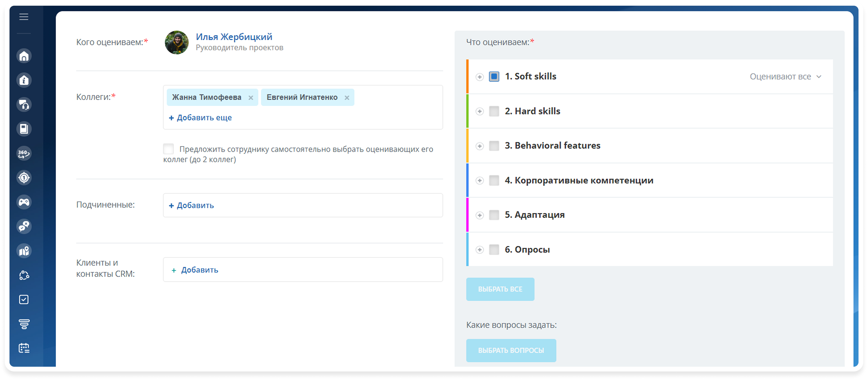The height and width of the screenshot is (380, 868).
Task: Open the book icon in the sidebar
Action: (x=24, y=129)
